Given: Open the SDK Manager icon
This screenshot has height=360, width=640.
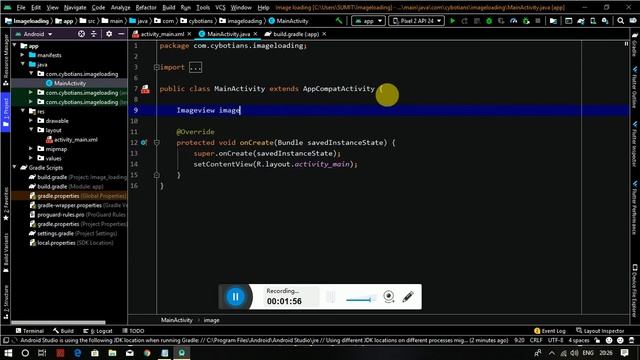Looking at the screenshot, I should click(605, 20).
